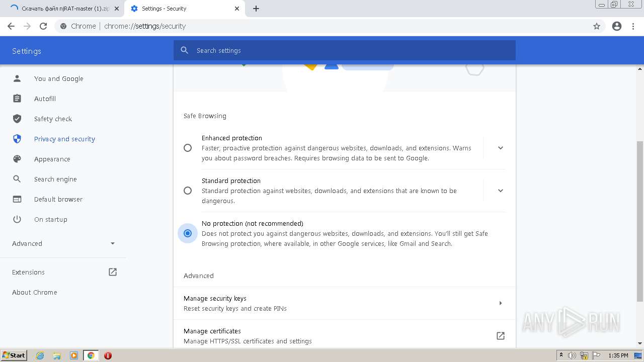The height and width of the screenshot is (362, 644).
Task: Click the scrollbar down arrow
Action: [640, 343]
